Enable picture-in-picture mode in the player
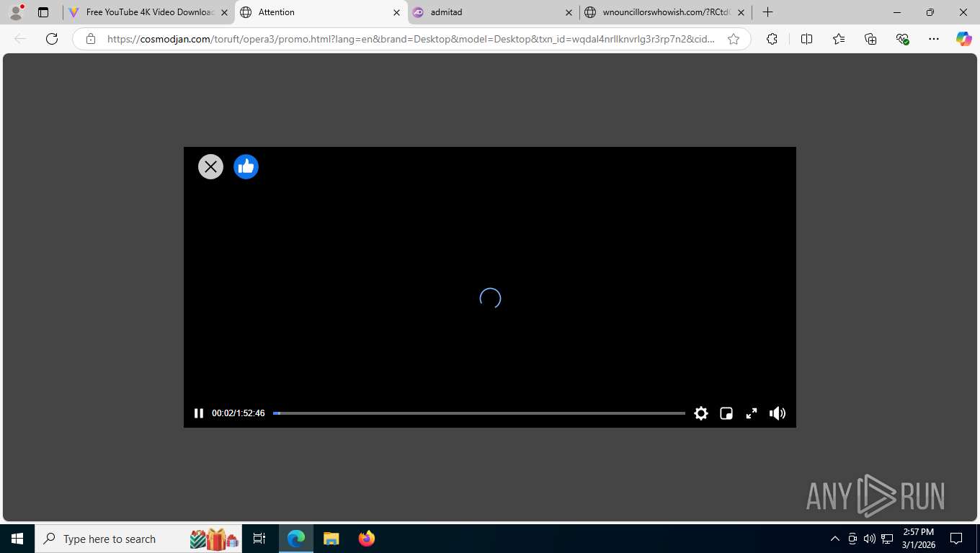The height and width of the screenshot is (553, 980). point(726,413)
